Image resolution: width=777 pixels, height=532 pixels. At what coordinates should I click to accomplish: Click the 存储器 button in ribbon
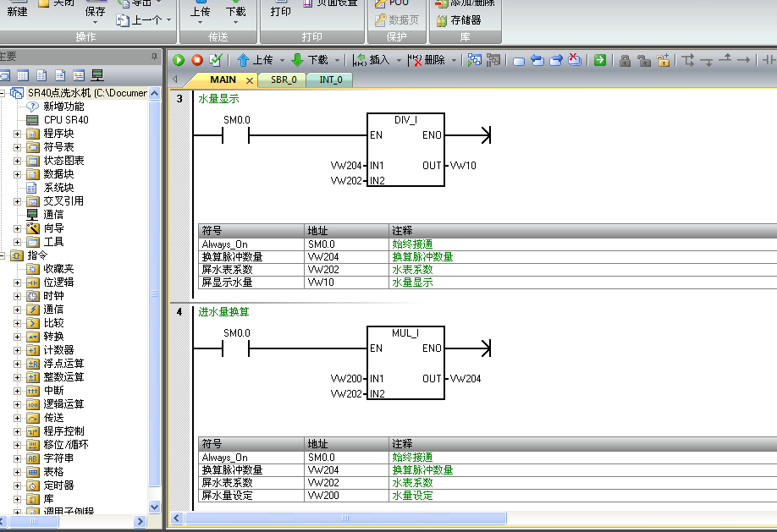point(459,20)
